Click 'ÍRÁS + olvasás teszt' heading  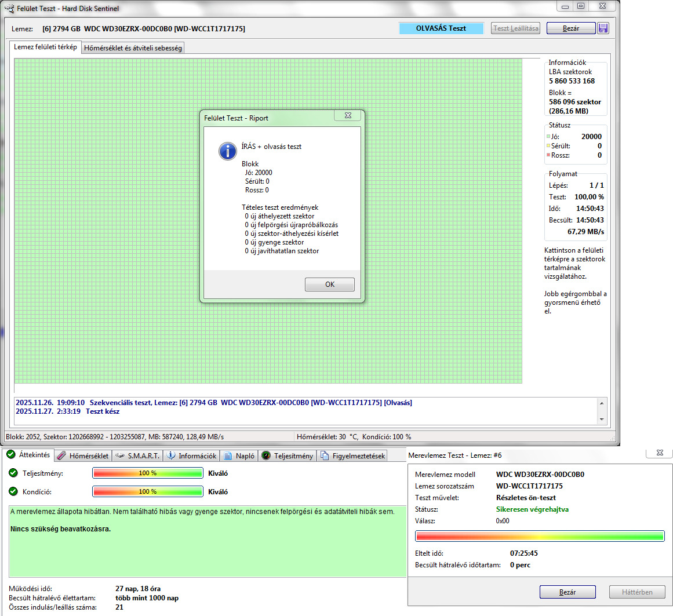click(x=271, y=146)
